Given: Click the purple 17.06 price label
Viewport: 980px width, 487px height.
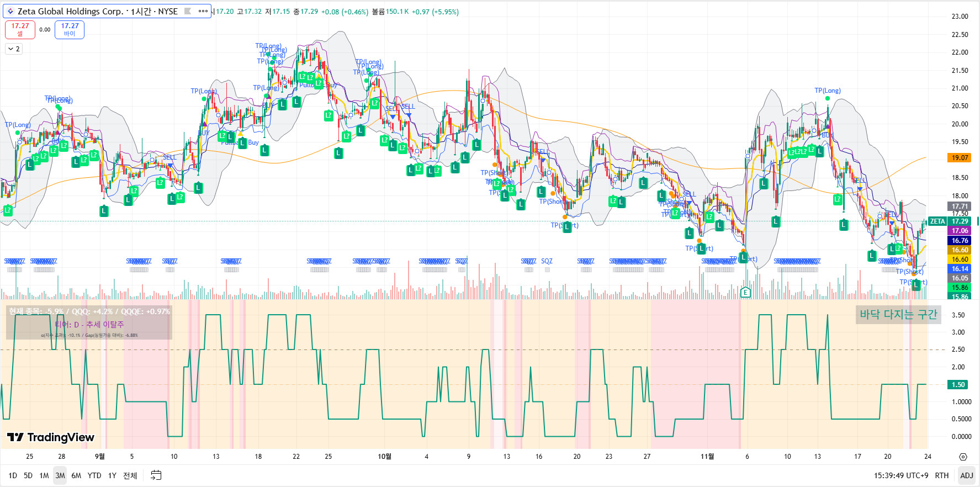Looking at the screenshot, I should [x=960, y=231].
